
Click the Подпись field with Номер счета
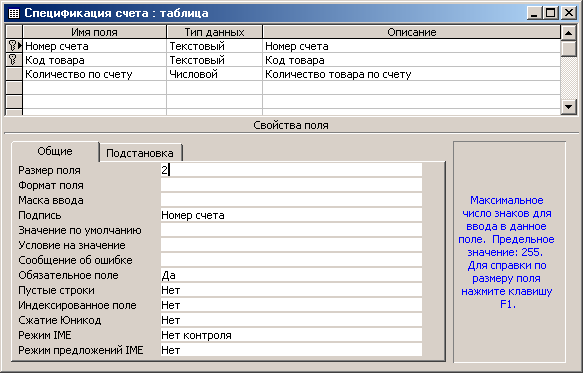[292, 215]
